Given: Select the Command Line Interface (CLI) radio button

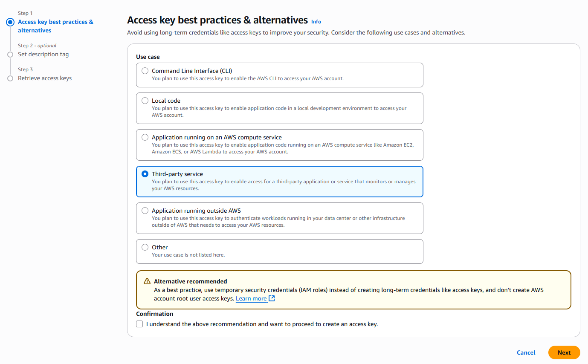Looking at the screenshot, I should tap(145, 71).
